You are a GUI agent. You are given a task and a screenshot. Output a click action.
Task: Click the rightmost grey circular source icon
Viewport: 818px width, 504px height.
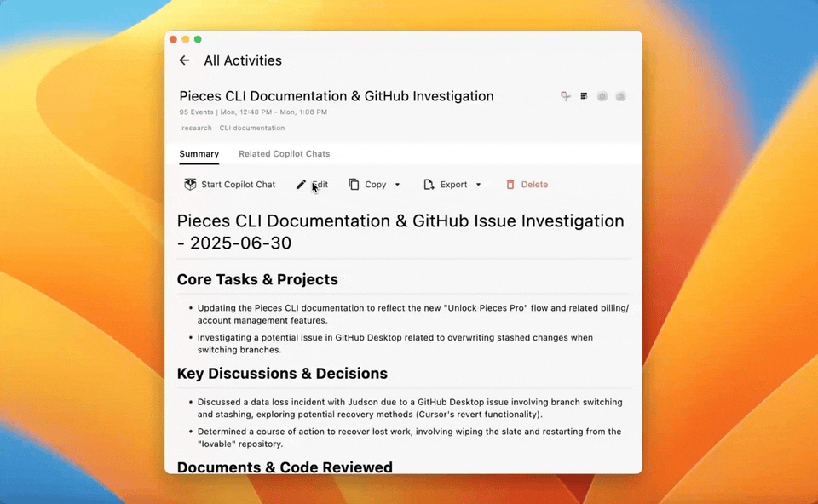pos(620,96)
